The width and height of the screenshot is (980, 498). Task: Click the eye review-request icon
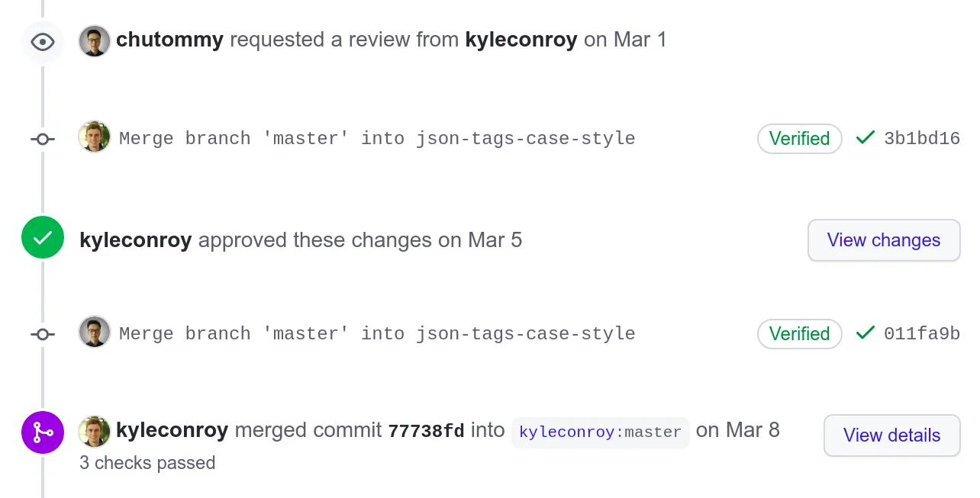tap(43, 41)
